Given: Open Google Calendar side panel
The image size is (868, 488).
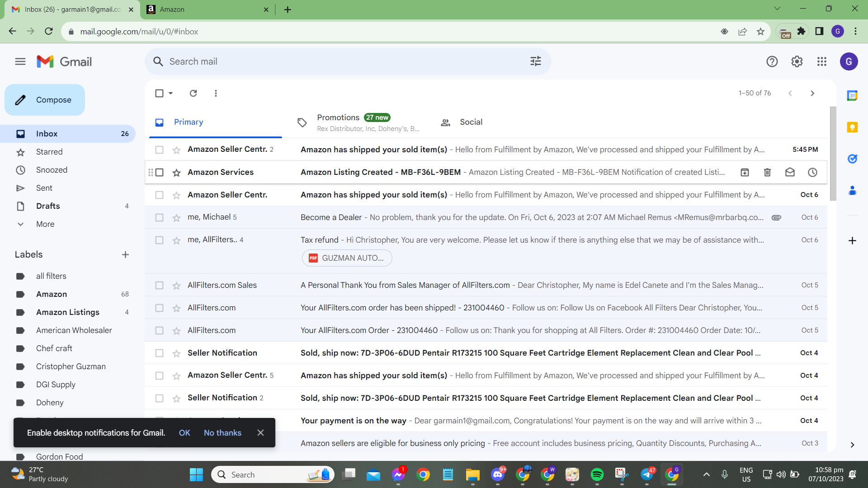Looking at the screenshot, I should [x=852, y=95].
